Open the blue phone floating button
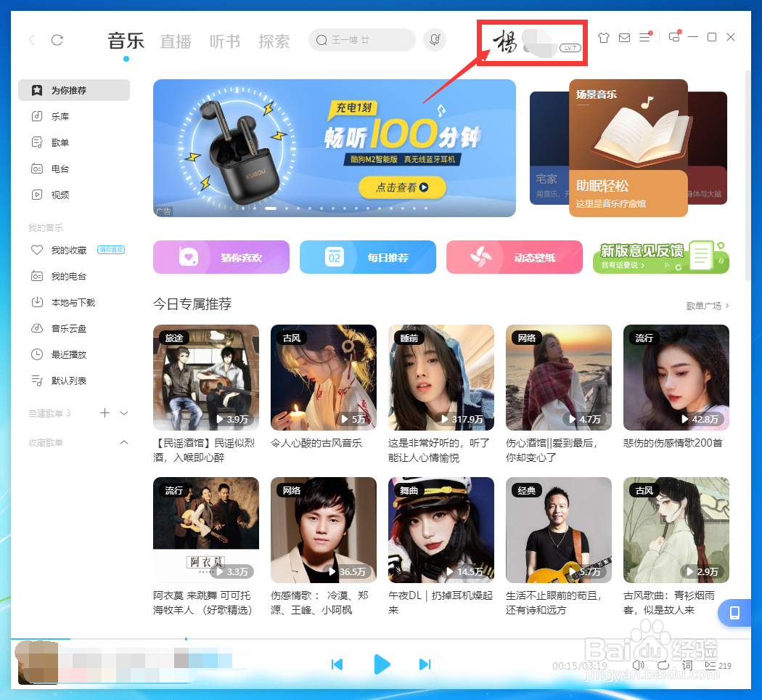The image size is (762, 700). [x=734, y=613]
